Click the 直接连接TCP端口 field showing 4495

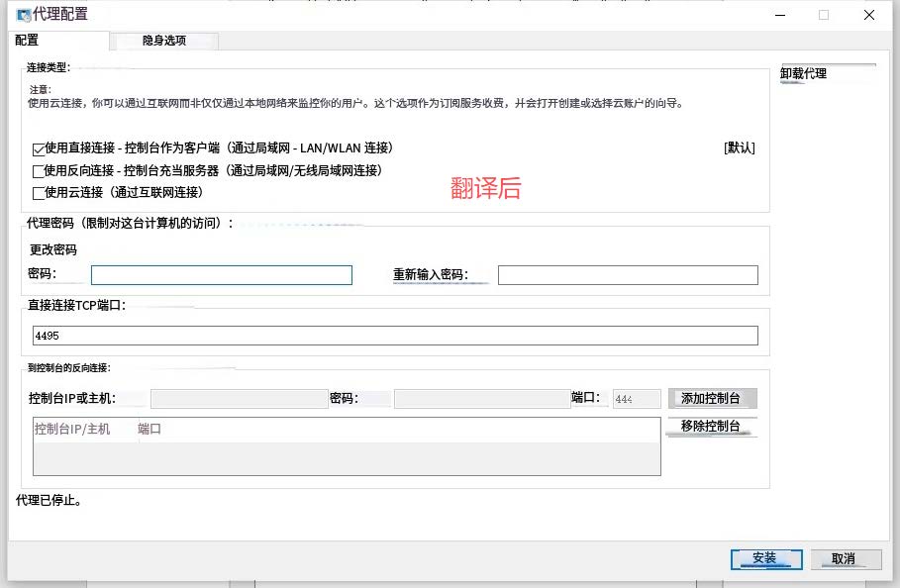point(394,336)
